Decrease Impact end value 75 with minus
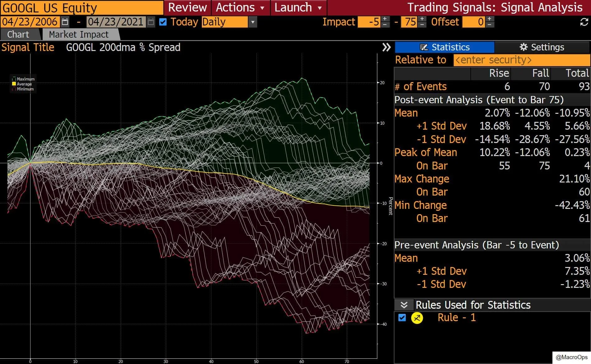This screenshot has height=364, width=591. [x=422, y=25]
